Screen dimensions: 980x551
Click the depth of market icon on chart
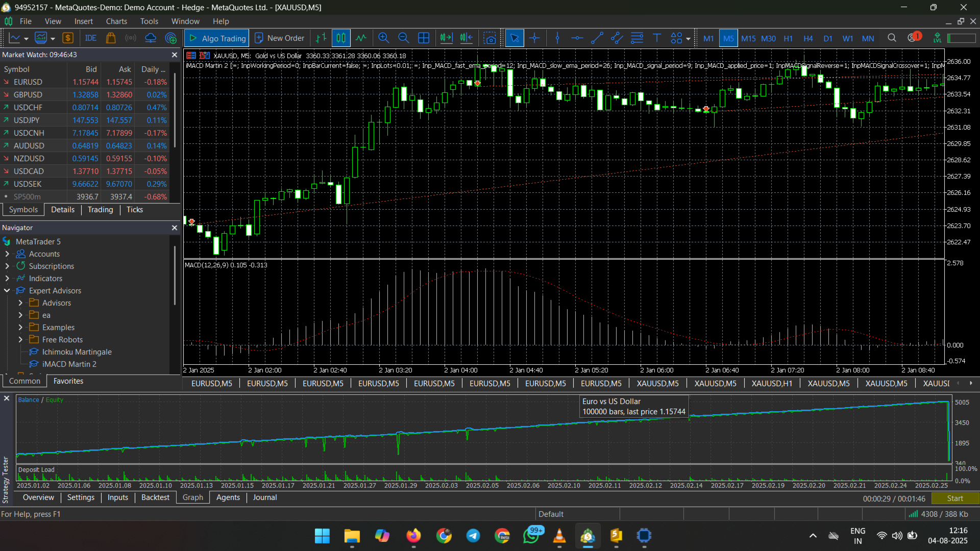pyautogui.click(x=205, y=56)
